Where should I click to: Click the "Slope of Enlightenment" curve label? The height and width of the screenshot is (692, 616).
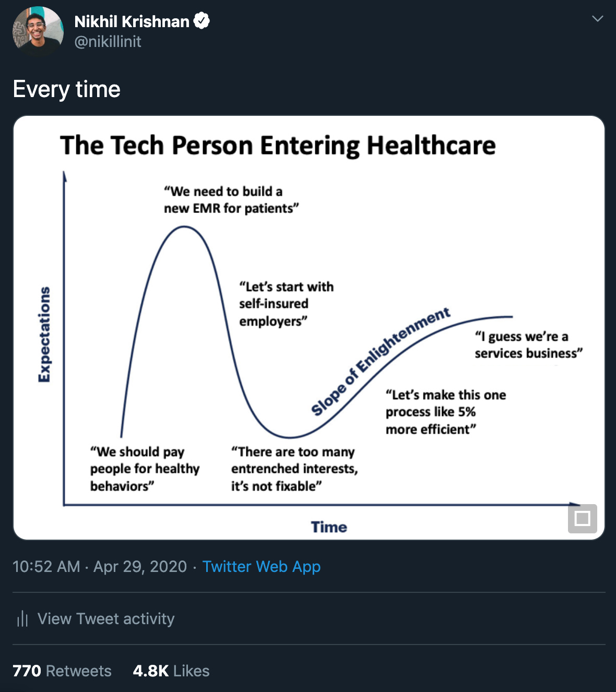pyautogui.click(x=381, y=361)
